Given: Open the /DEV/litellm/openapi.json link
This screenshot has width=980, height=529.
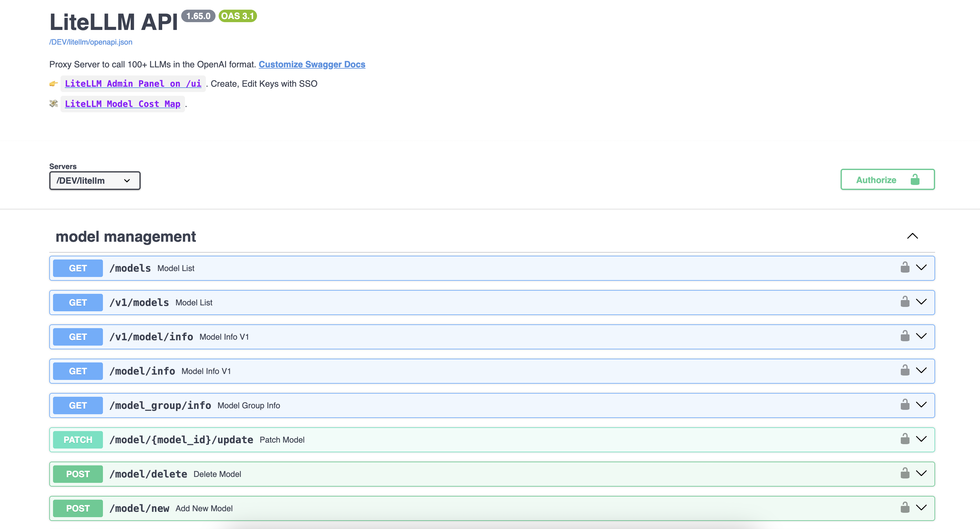Looking at the screenshot, I should [x=90, y=42].
